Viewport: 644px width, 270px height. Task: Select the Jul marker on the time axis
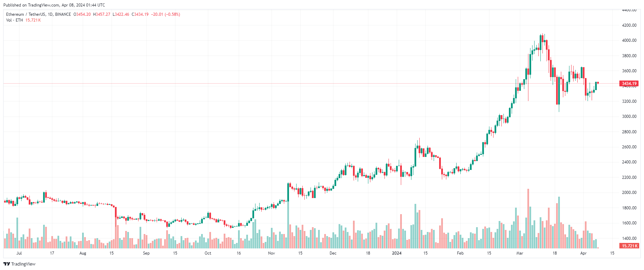coord(19,253)
